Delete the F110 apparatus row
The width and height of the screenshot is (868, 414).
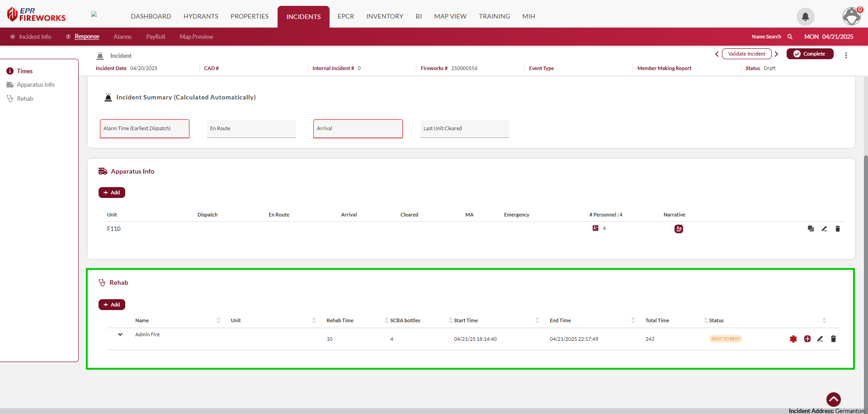pyautogui.click(x=837, y=229)
